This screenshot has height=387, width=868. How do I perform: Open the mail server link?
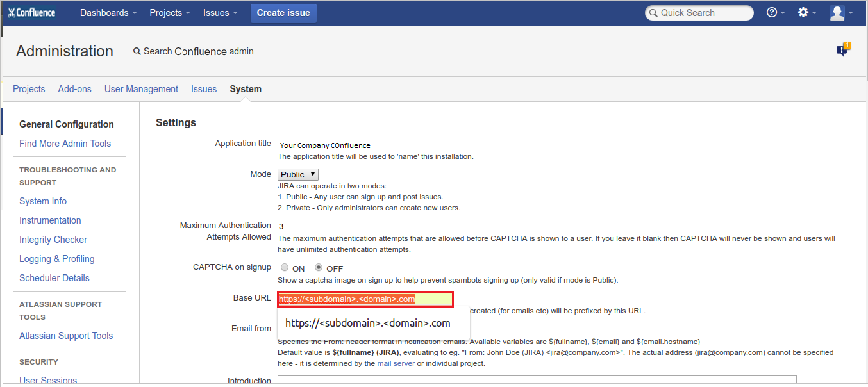(x=396, y=363)
